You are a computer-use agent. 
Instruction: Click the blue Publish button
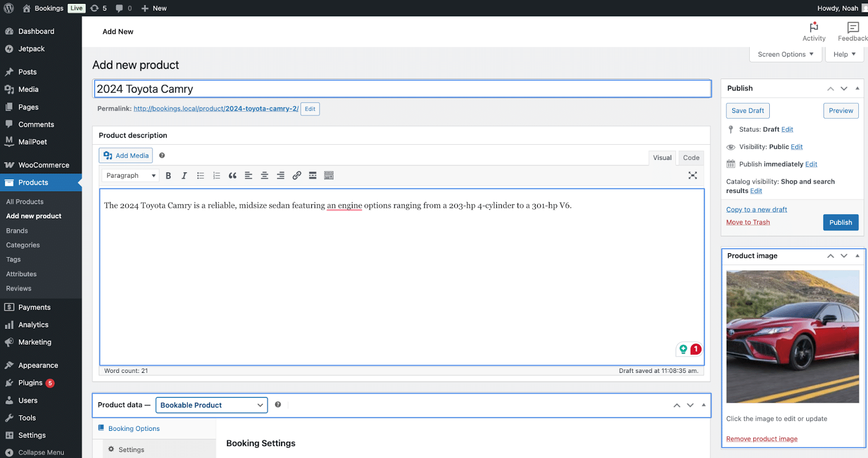coord(841,222)
